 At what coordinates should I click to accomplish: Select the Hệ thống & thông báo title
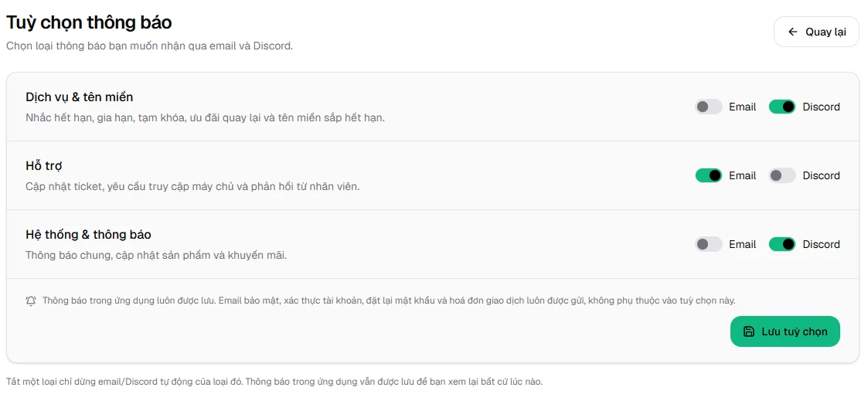89,235
